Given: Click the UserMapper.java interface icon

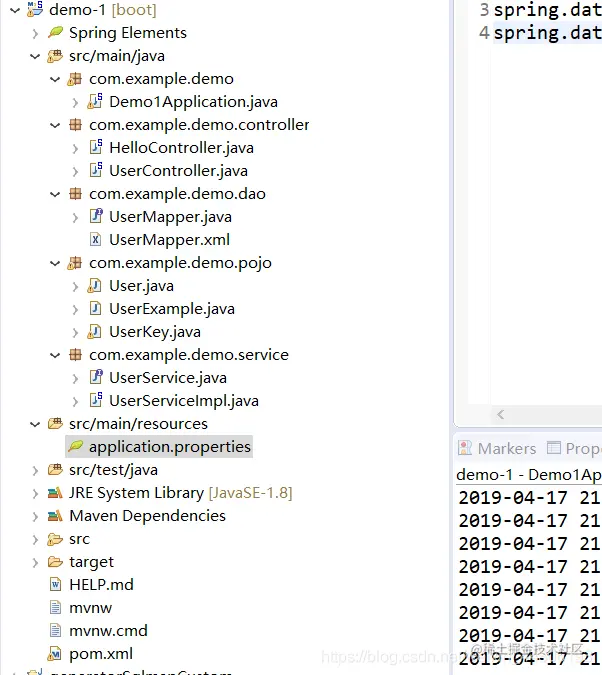Looking at the screenshot, I should pyautogui.click(x=96, y=216).
